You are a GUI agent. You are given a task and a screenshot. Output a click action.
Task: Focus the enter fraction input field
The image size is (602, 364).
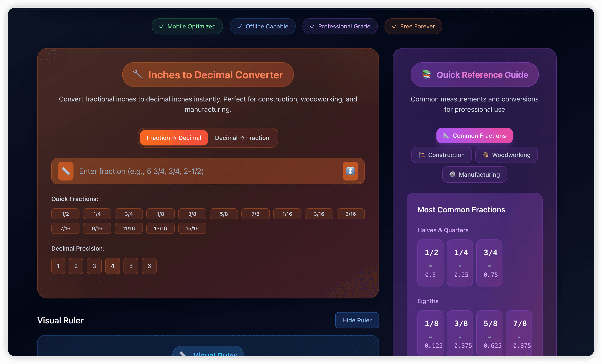(x=208, y=171)
